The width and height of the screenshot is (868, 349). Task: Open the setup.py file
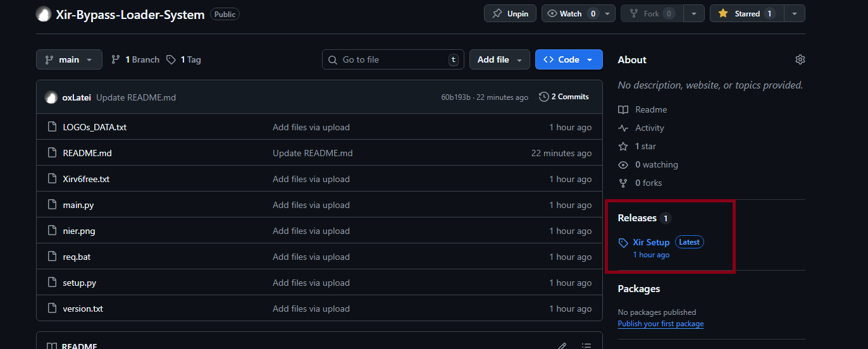pyautogui.click(x=80, y=283)
